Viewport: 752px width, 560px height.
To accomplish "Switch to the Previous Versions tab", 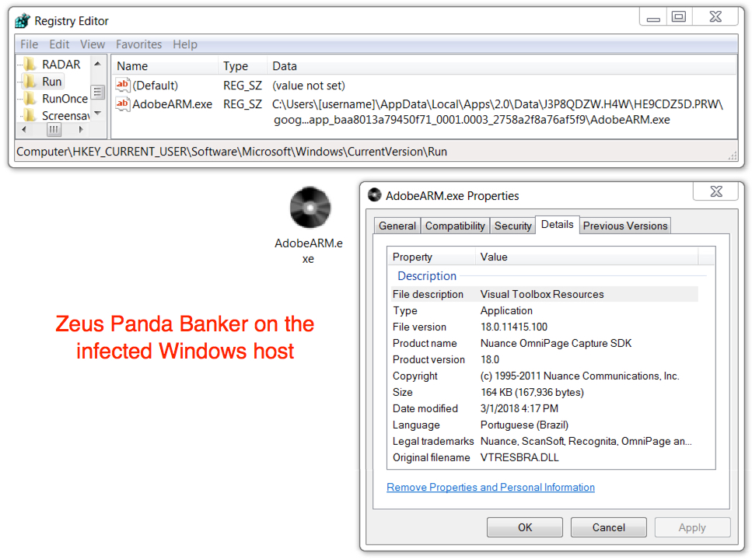I will [625, 226].
